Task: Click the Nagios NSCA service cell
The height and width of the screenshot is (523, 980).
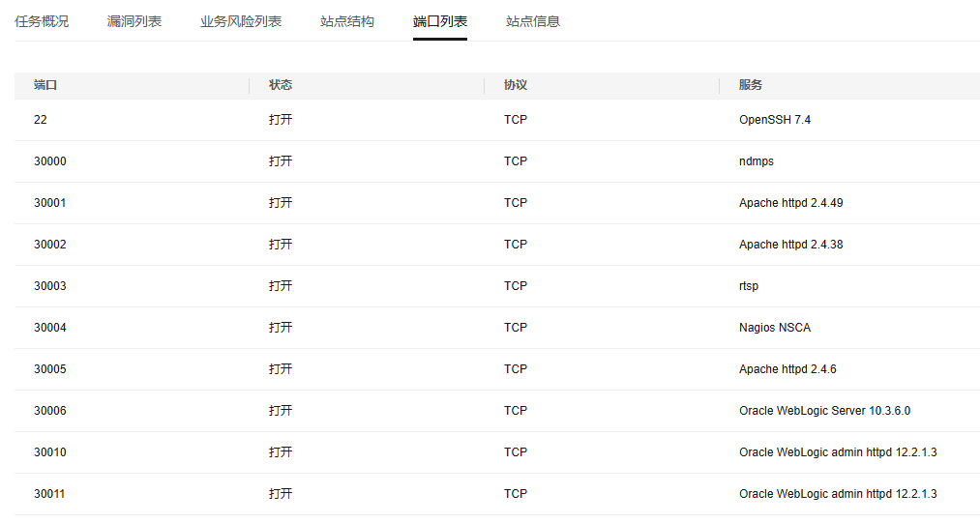Action: coord(775,328)
